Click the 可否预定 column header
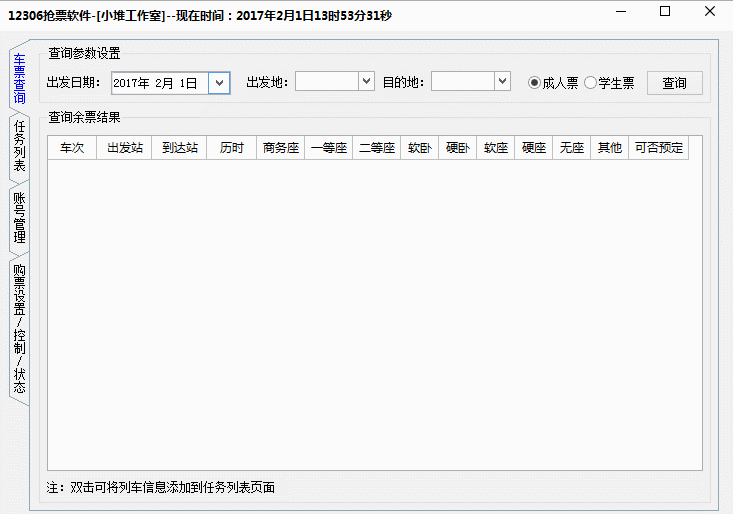The image size is (733, 514). click(659, 148)
